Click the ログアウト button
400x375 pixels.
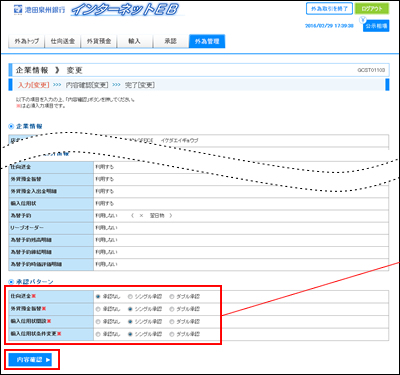pos(372,9)
